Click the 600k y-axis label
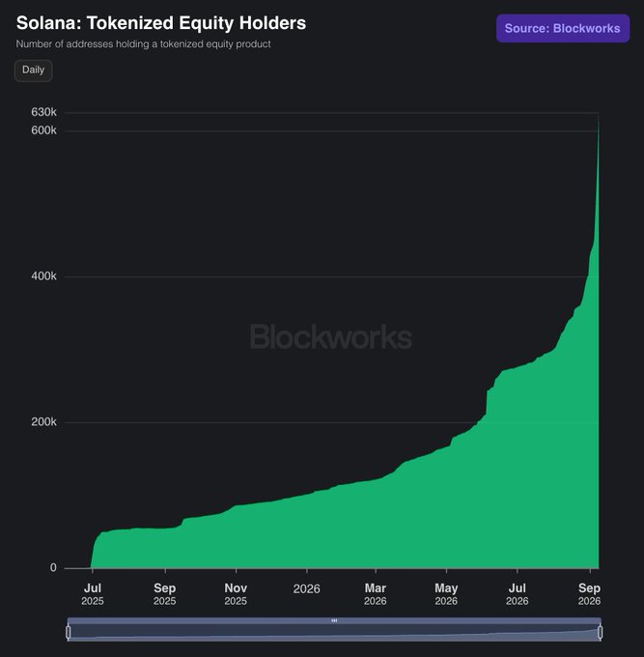644x657 pixels. (x=43, y=130)
